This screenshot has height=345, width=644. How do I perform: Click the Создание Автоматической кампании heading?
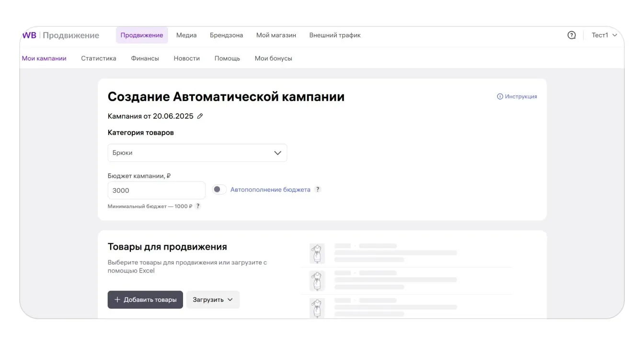point(226,96)
